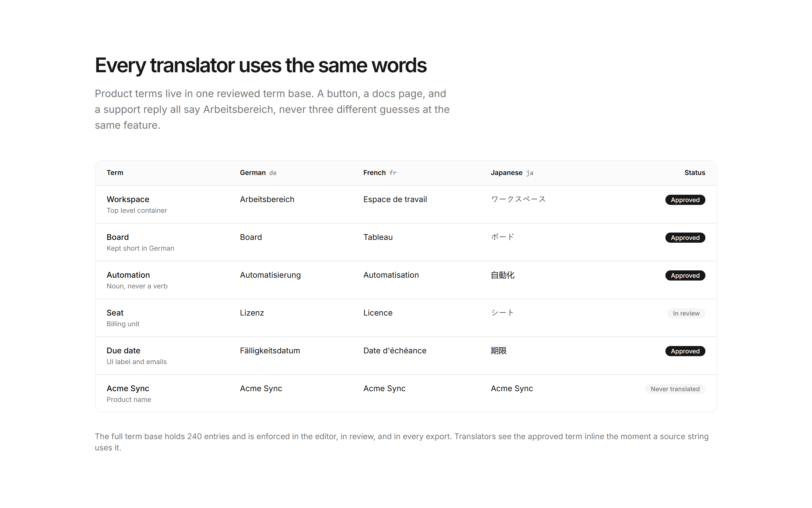Click the 'Billing unit' note
Image resolution: width=812 pixels, height=508 pixels.
pos(123,324)
